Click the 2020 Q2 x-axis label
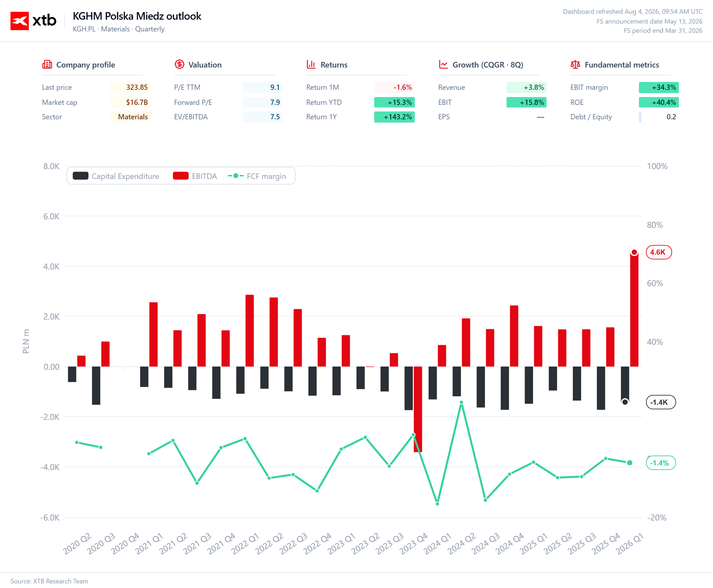Screen dimensions: 713x588 (x=78, y=543)
